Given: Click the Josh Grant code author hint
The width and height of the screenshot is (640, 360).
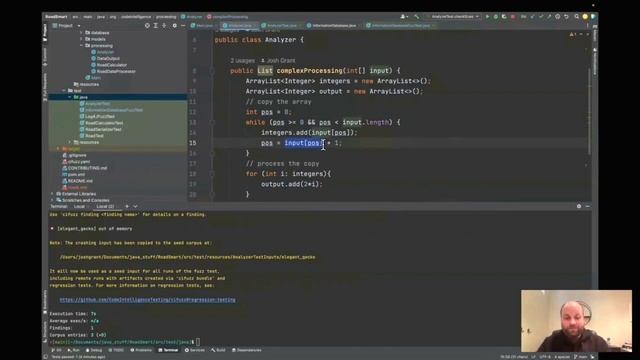Looking at the screenshot, I should 278,61.
